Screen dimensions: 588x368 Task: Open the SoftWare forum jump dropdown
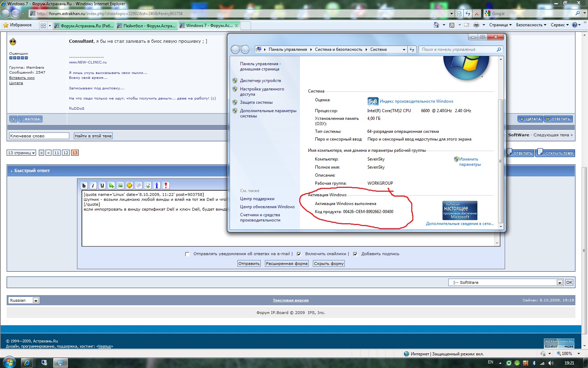click(x=506, y=282)
